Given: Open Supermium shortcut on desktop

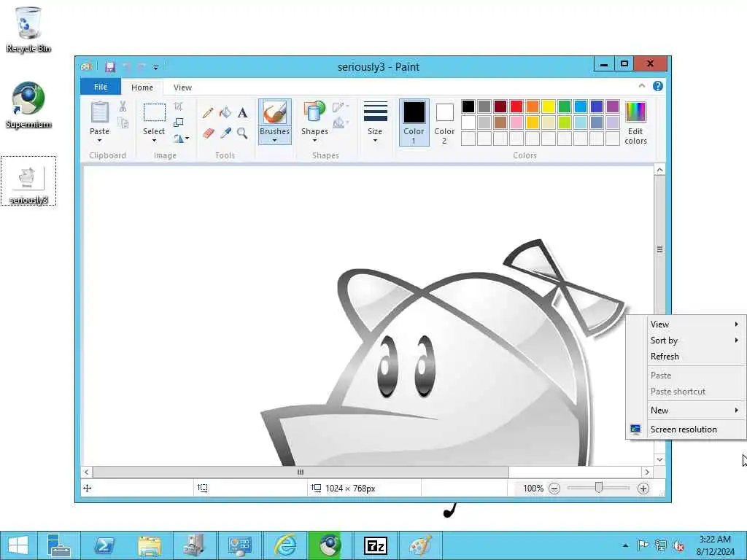Looking at the screenshot, I should click(x=28, y=105).
